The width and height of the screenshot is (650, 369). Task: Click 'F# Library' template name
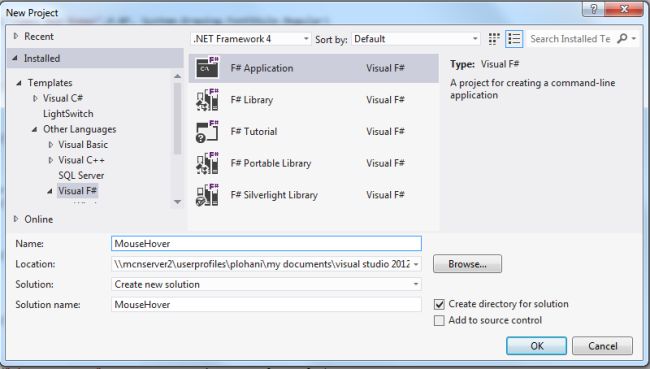coord(252,100)
